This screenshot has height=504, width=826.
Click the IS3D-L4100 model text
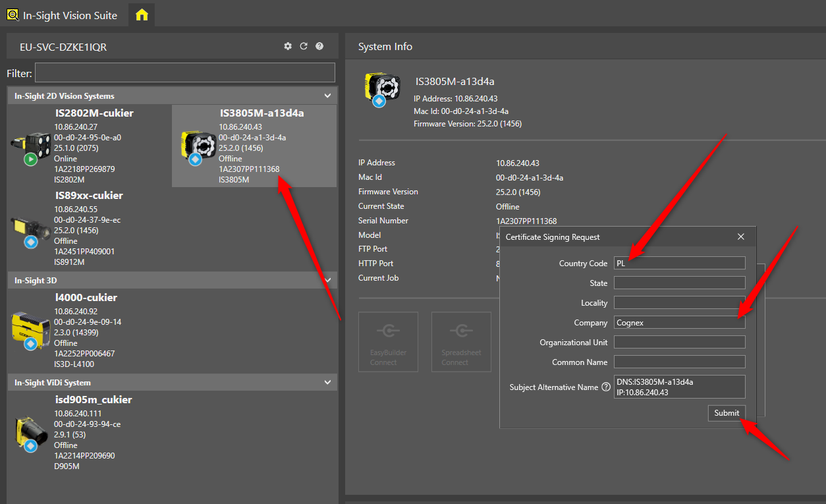point(74,364)
